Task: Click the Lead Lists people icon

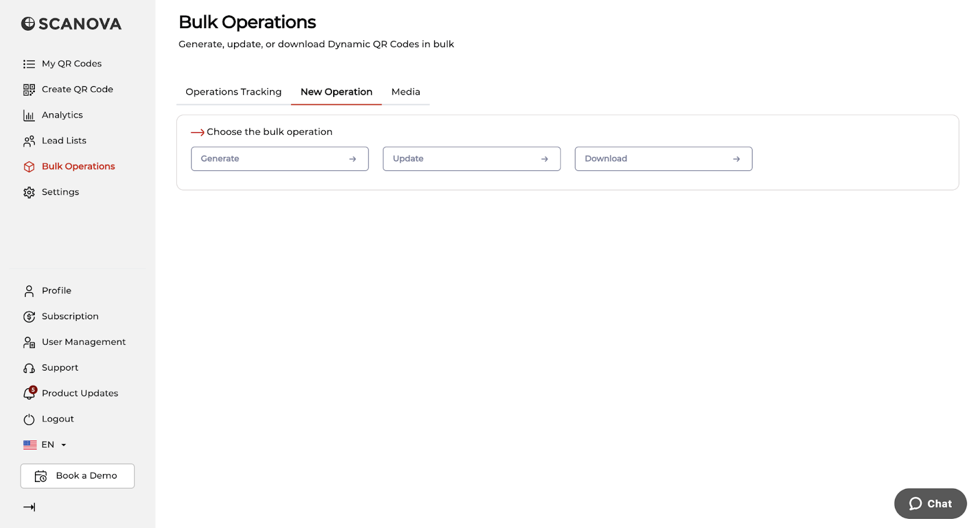Action: 29,141
